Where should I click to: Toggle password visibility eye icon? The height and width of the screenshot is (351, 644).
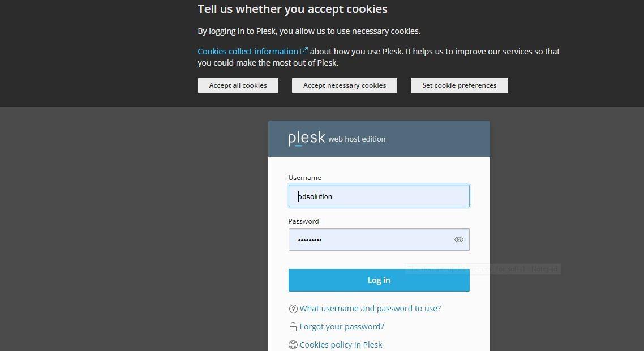[x=458, y=239]
